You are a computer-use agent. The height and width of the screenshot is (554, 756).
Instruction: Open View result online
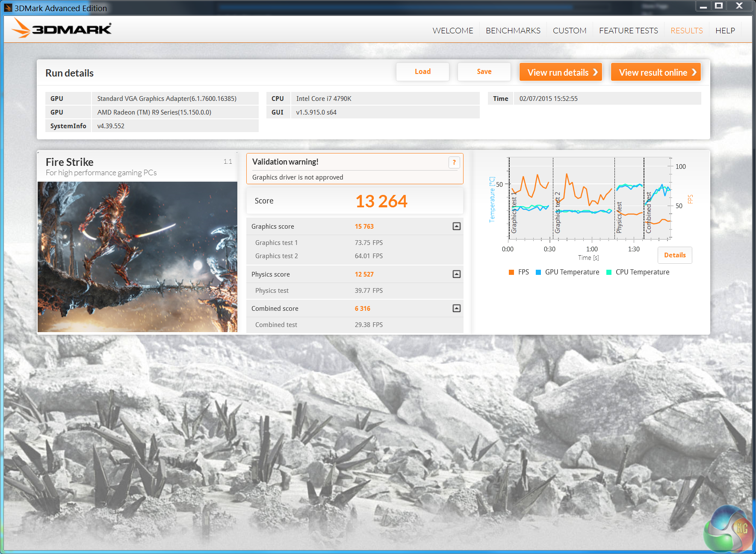click(656, 72)
